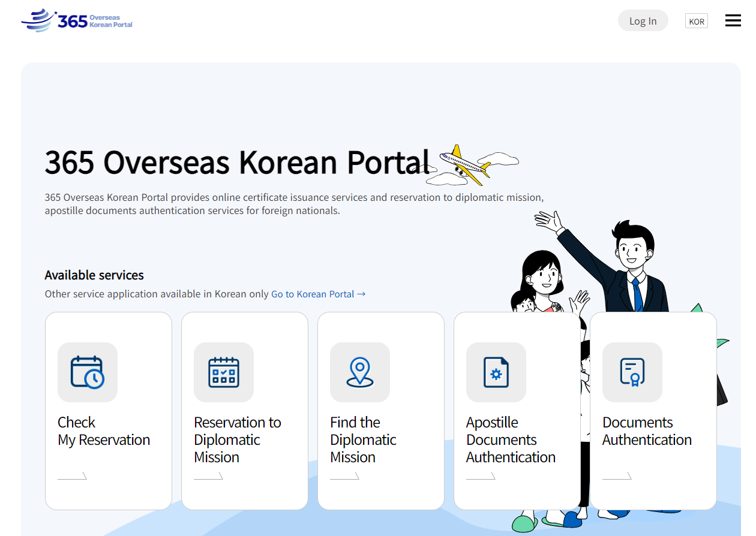Click the 365 Overseas Korean Portal heading

coord(238,162)
